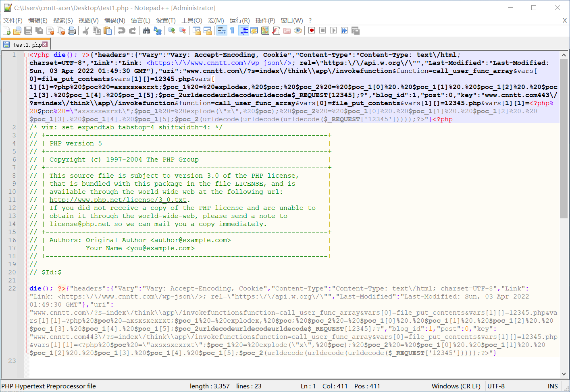Open the Document Map toolbar icon

click(265, 31)
